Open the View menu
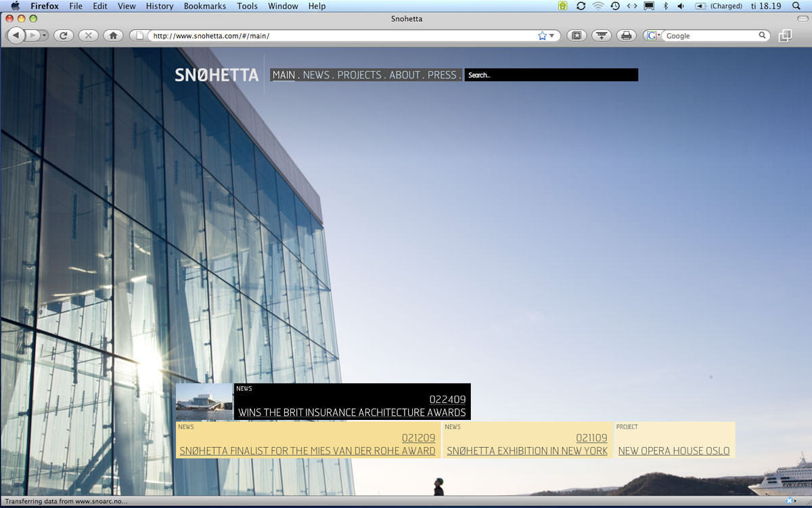The image size is (812, 508). (x=127, y=6)
